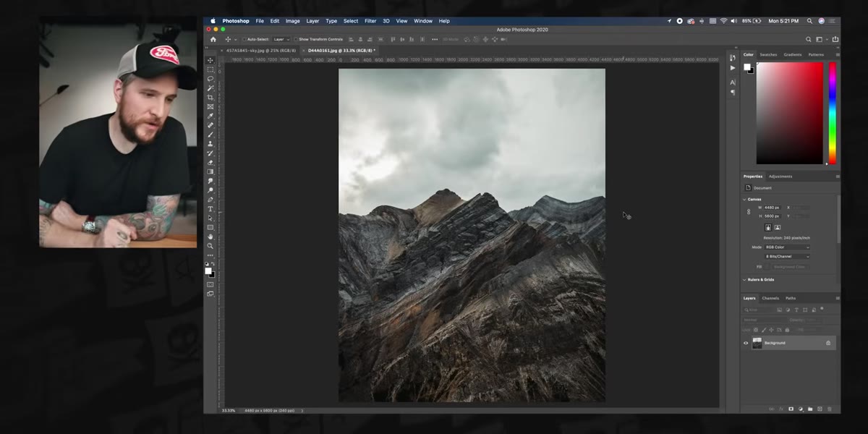
Task: Click the Home icon in options bar
Action: (x=213, y=39)
